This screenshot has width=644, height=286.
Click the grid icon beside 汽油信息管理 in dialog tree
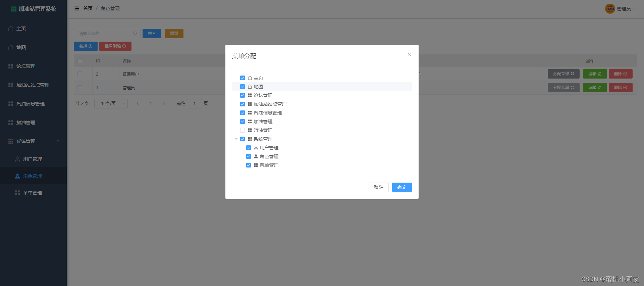tap(250, 113)
